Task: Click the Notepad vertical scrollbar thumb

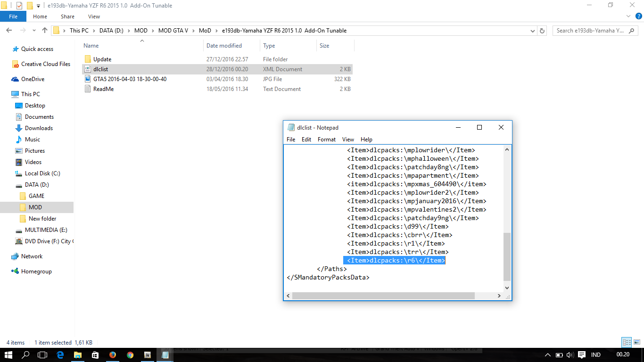Action: pos(507,257)
